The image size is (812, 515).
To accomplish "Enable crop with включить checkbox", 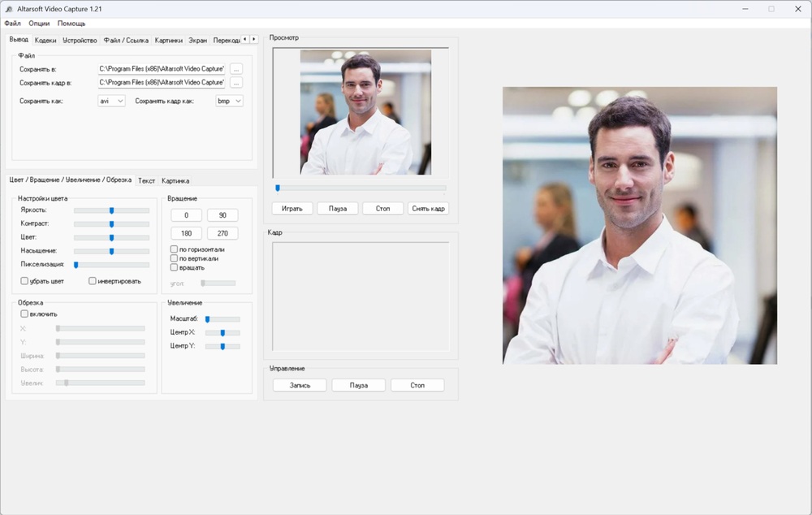I will [24, 314].
